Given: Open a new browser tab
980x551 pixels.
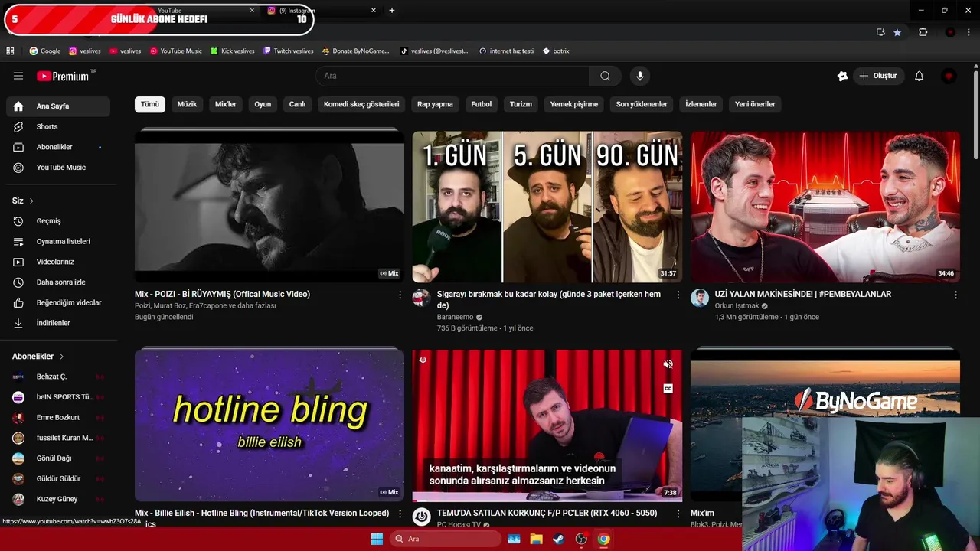Looking at the screenshot, I should 392,11.
